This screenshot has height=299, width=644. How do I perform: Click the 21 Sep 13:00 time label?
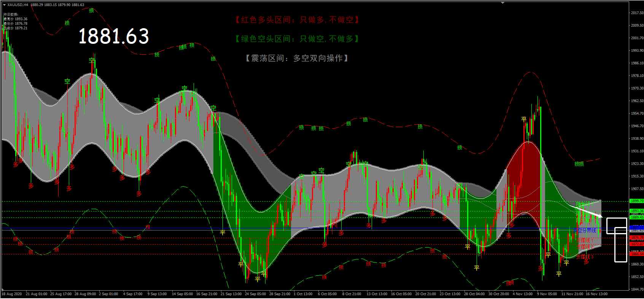pyautogui.click(x=231, y=294)
